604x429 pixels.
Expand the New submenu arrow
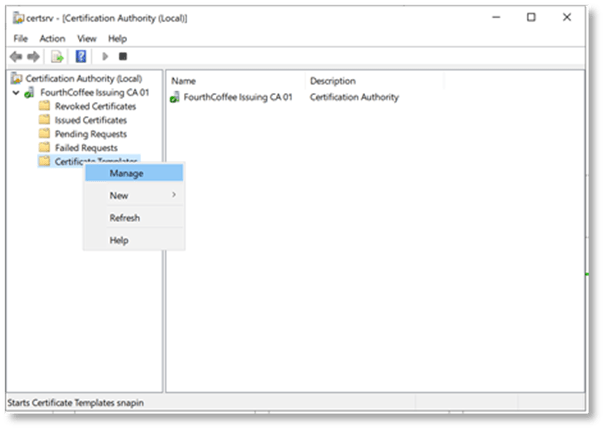(x=174, y=195)
